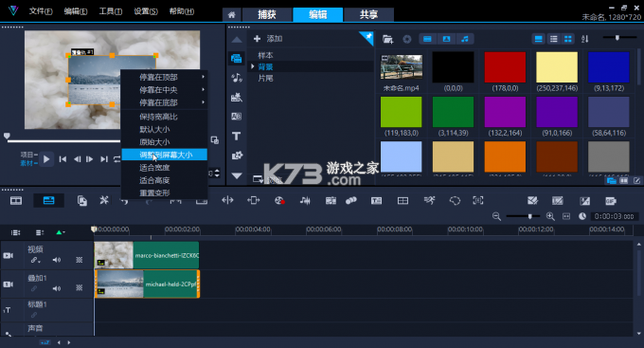Select 保持宽高比 option
644x348 pixels.
point(164,117)
